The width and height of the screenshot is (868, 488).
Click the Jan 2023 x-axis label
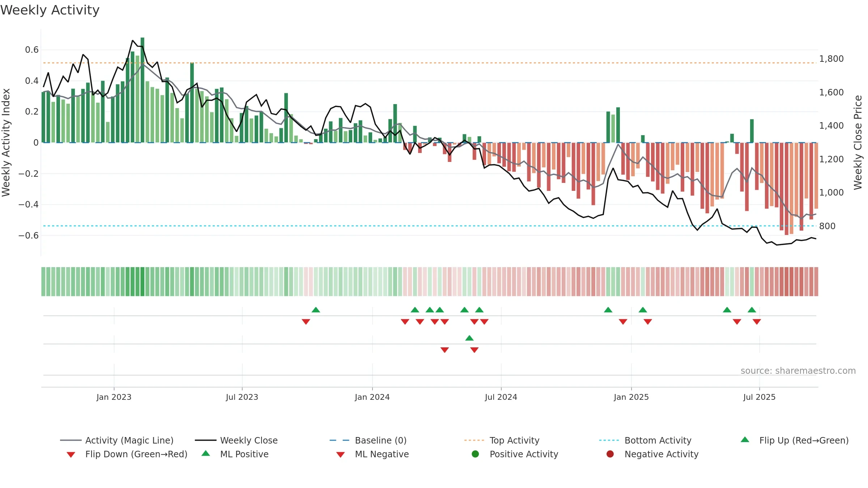click(x=114, y=397)
